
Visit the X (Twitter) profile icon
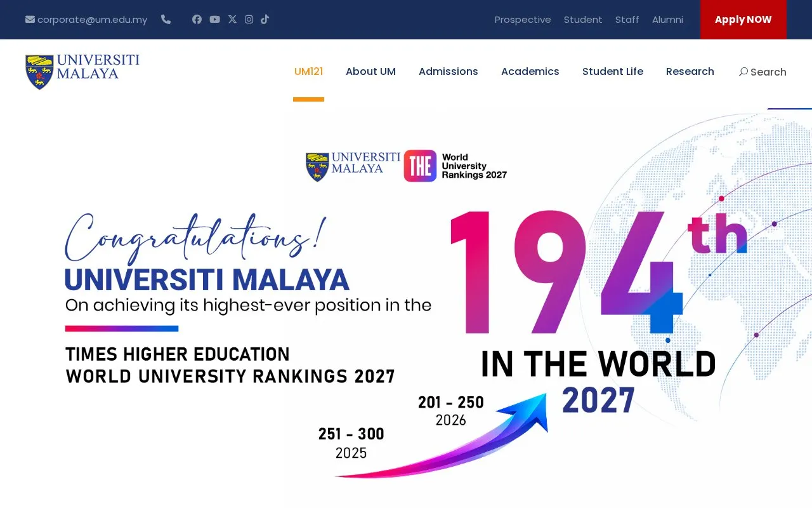click(232, 19)
